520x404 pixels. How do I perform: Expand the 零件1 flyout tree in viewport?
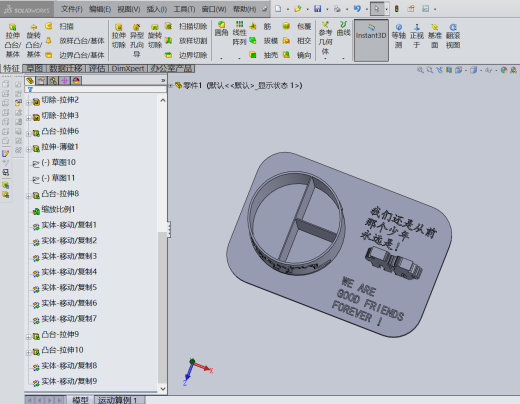coord(171,86)
